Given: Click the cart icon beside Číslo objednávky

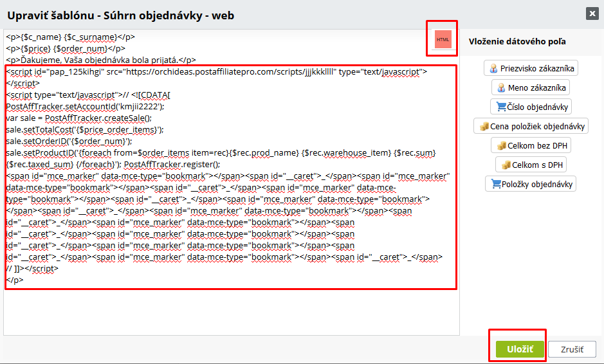Looking at the screenshot, I should pyautogui.click(x=501, y=106).
